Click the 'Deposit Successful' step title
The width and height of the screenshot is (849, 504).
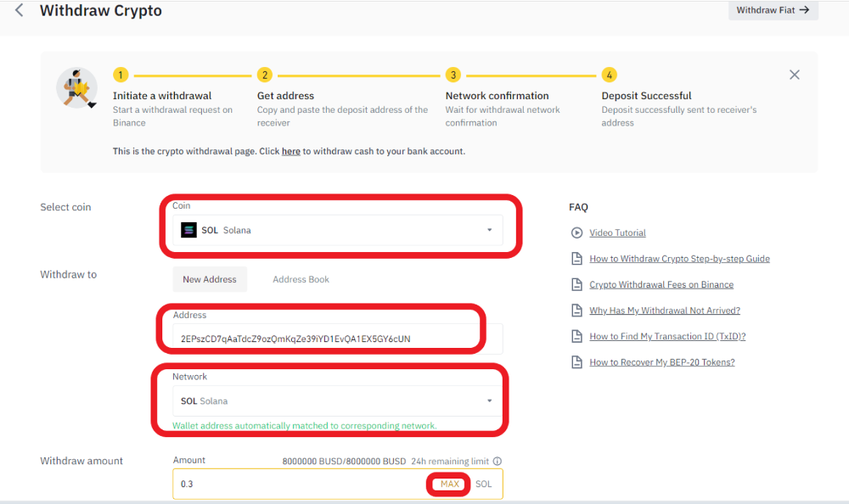[x=646, y=96]
